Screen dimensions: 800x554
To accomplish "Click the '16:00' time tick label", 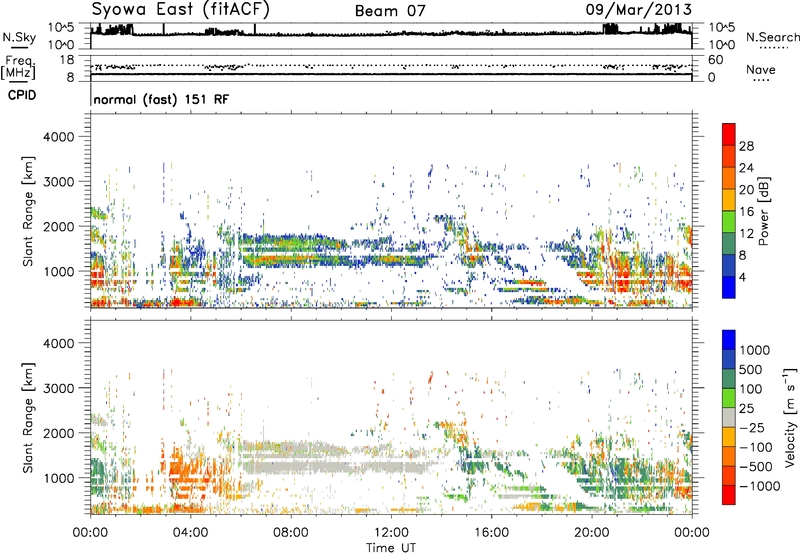I will pos(491,533).
